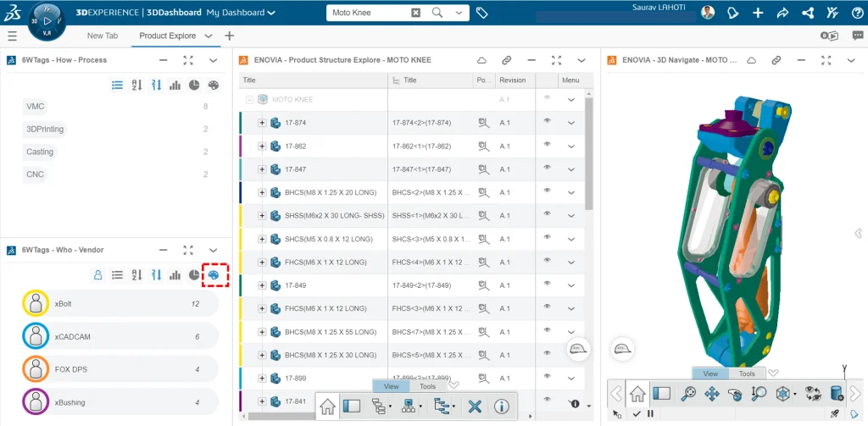Toggle visibility eye for 17-849 row
The height and width of the screenshot is (426, 868).
548,285
